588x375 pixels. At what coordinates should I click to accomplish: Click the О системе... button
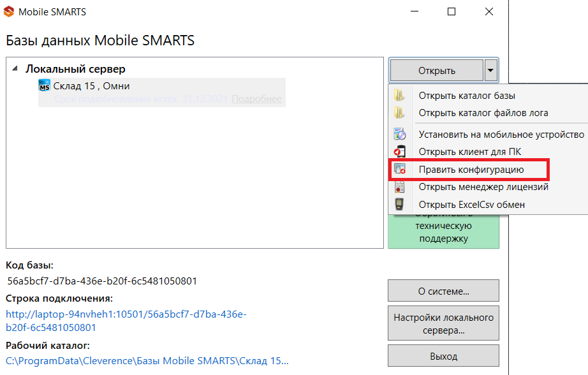443,291
